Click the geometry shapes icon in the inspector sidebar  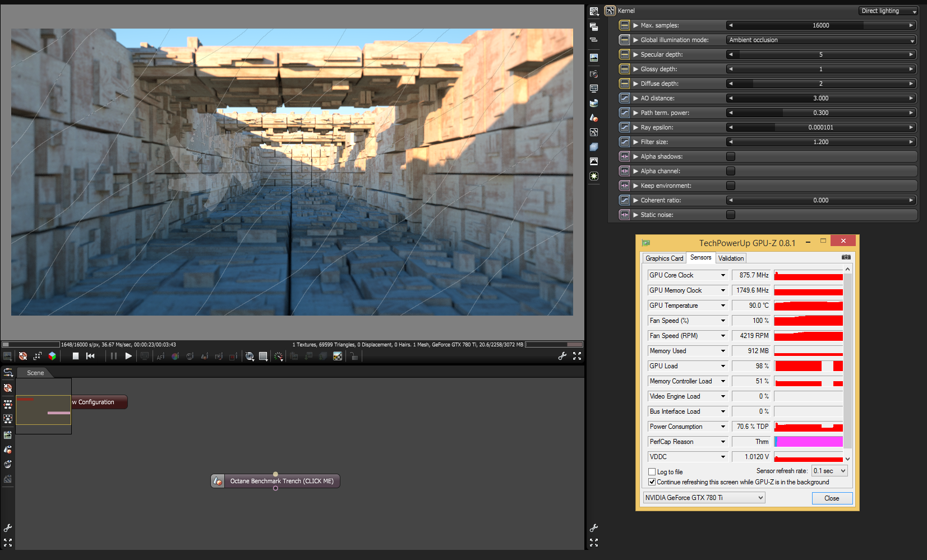pos(594,118)
